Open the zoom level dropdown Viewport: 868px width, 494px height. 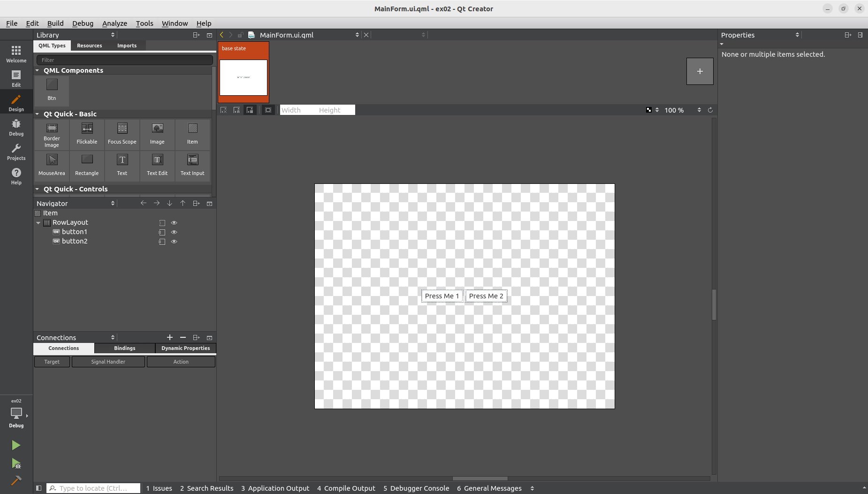tap(699, 110)
